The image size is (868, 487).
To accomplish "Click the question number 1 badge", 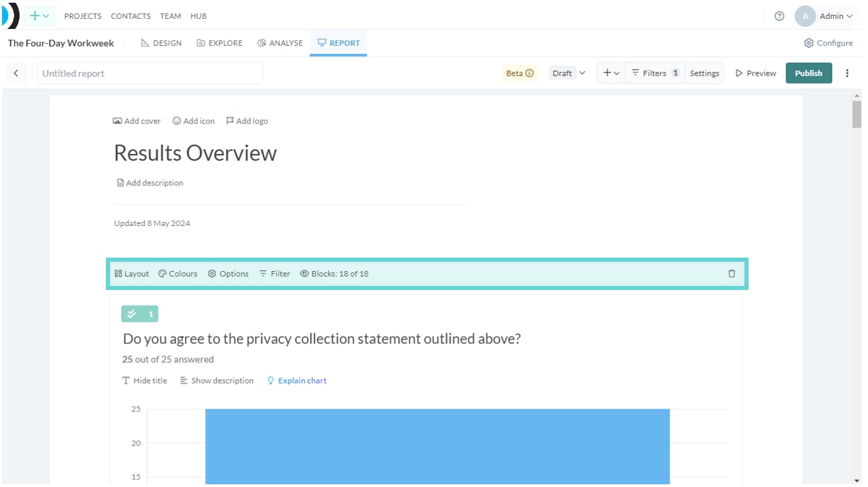I will coord(140,314).
